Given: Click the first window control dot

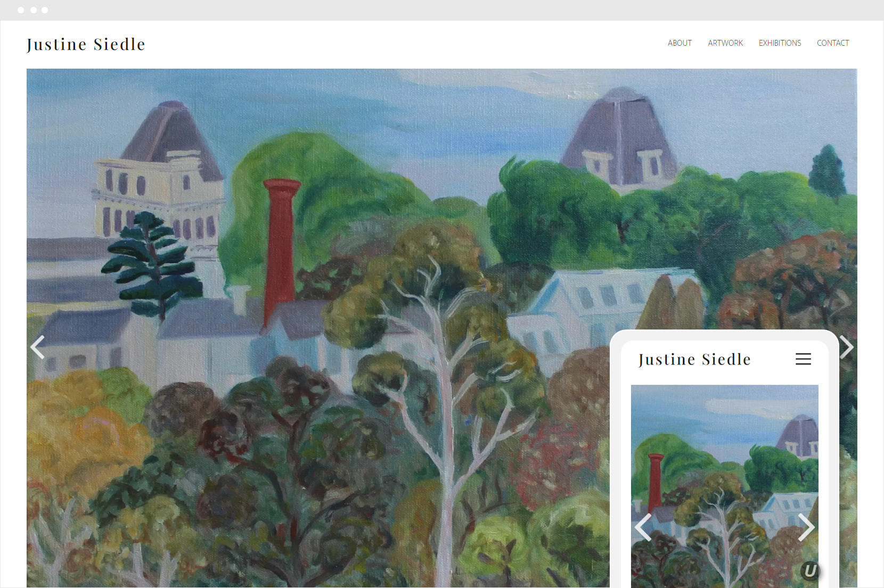Looking at the screenshot, I should coord(21,10).
